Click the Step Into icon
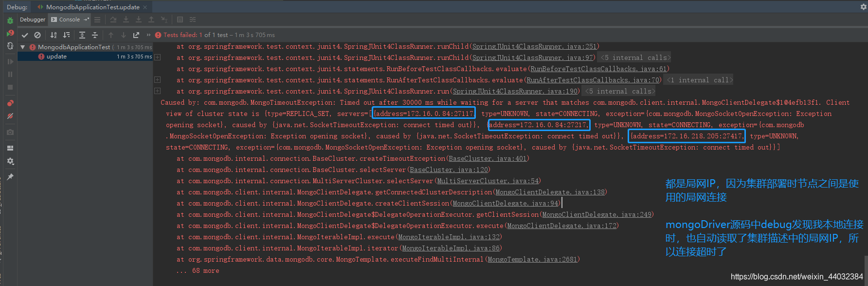 (x=126, y=19)
